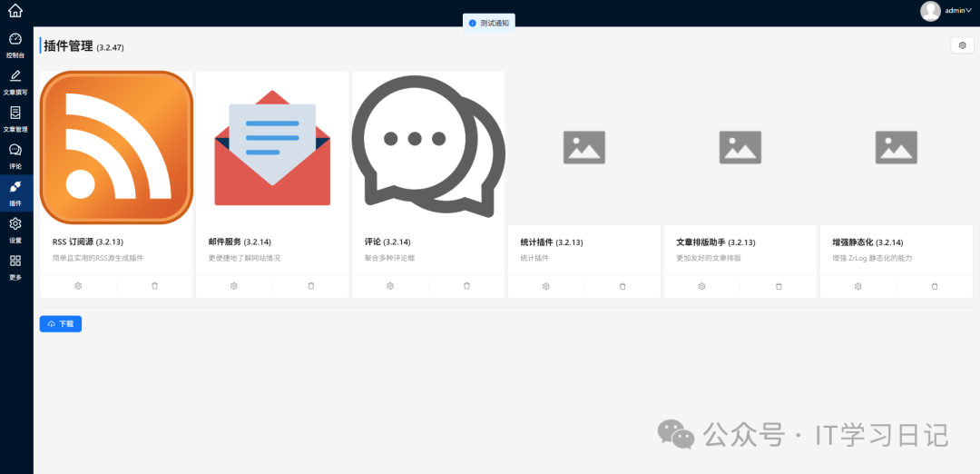
Task: Delete the 评论 plugin card
Action: (x=466, y=286)
